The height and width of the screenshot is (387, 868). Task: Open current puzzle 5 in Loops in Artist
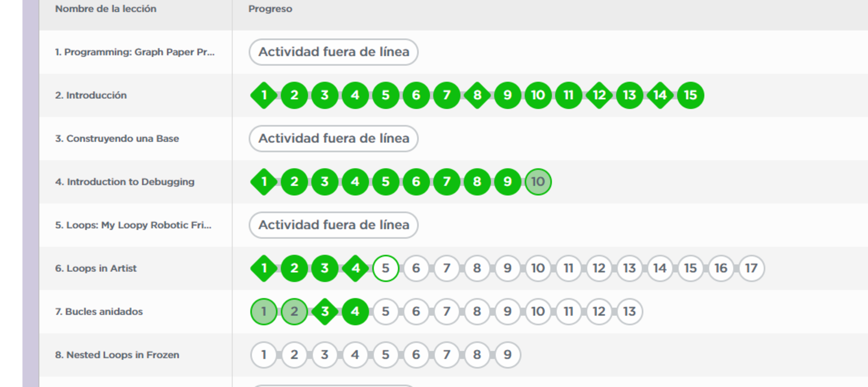click(x=386, y=268)
